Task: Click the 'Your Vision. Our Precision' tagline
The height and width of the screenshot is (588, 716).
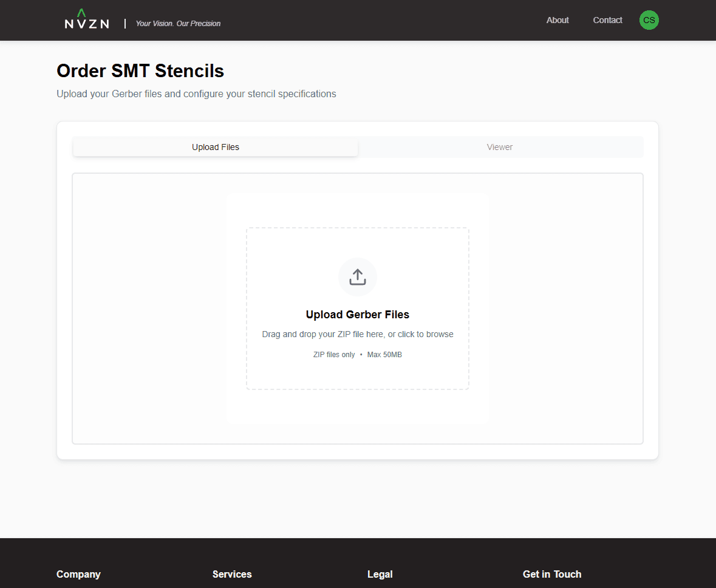Action: (178, 23)
